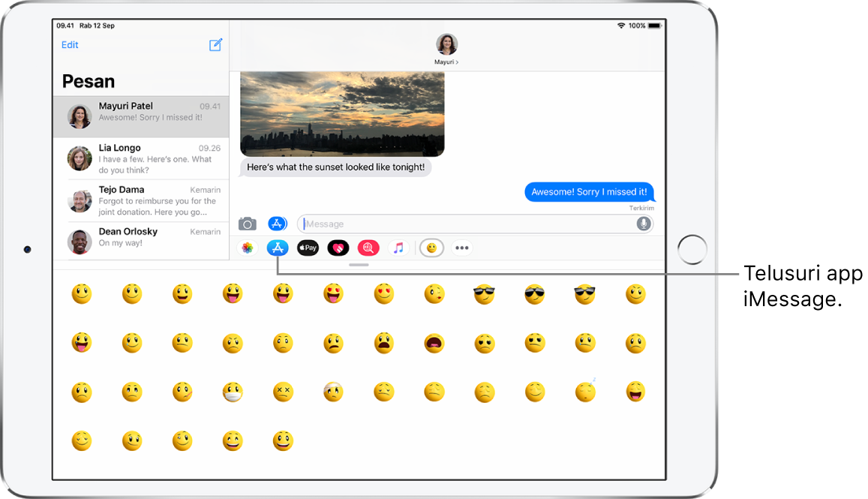The image size is (868, 499).
Task: Pick the X-eyes dizzy face sticker
Action: click(283, 392)
